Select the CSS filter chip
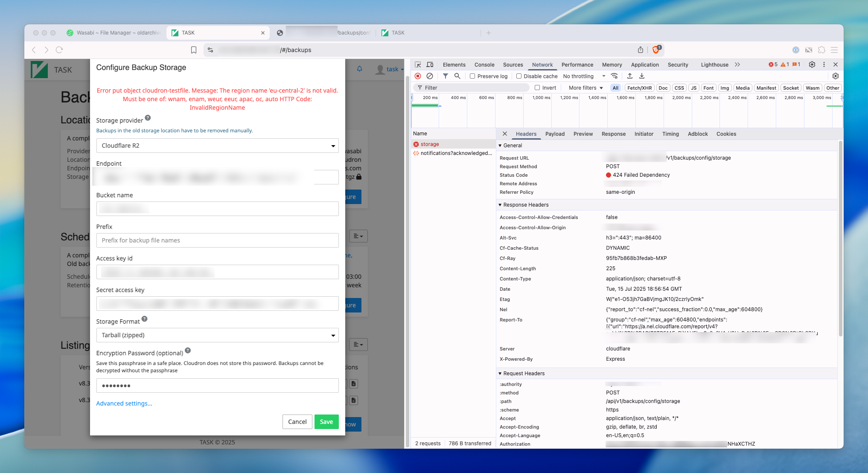Screen dimensions: 868x473 click(679, 88)
